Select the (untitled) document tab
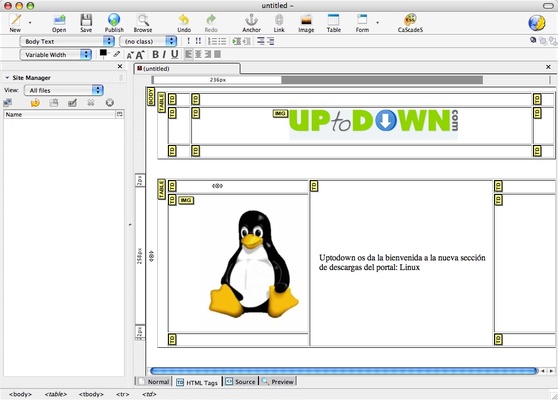 tap(187, 69)
